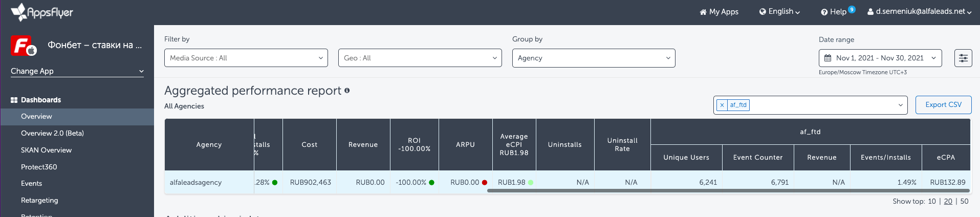Click the alfaleadsagency row name
Screen dimensions: 980x217
coord(195,183)
